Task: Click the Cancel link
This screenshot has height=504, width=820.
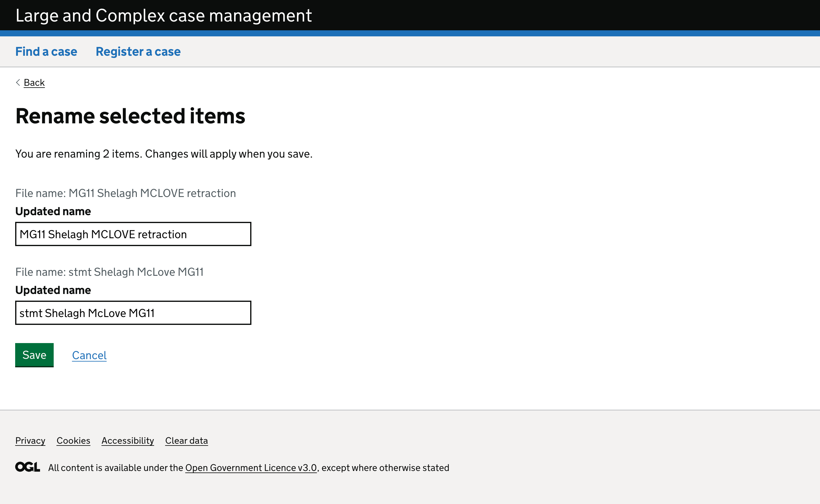Action: coord(89,355)
